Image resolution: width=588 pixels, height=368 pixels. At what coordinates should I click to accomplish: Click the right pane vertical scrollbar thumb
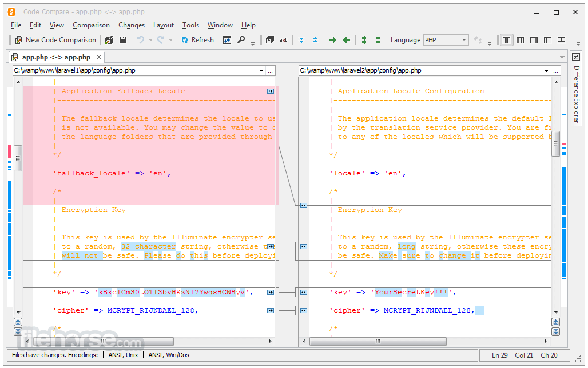556,143
